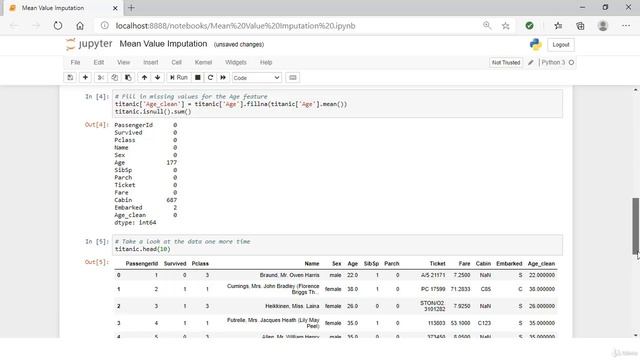Click the PassengerId column header

(142, 264)
